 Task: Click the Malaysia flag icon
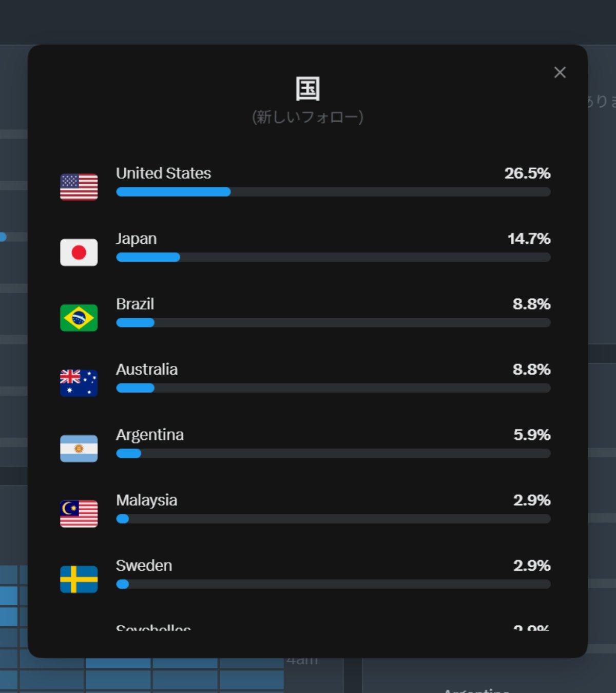79,514
